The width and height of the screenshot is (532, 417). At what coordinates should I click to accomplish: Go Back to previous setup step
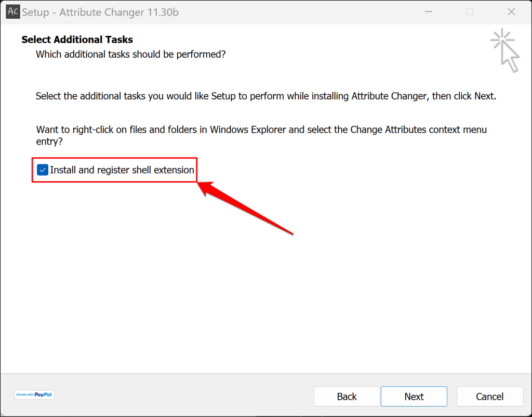[347, 396]
